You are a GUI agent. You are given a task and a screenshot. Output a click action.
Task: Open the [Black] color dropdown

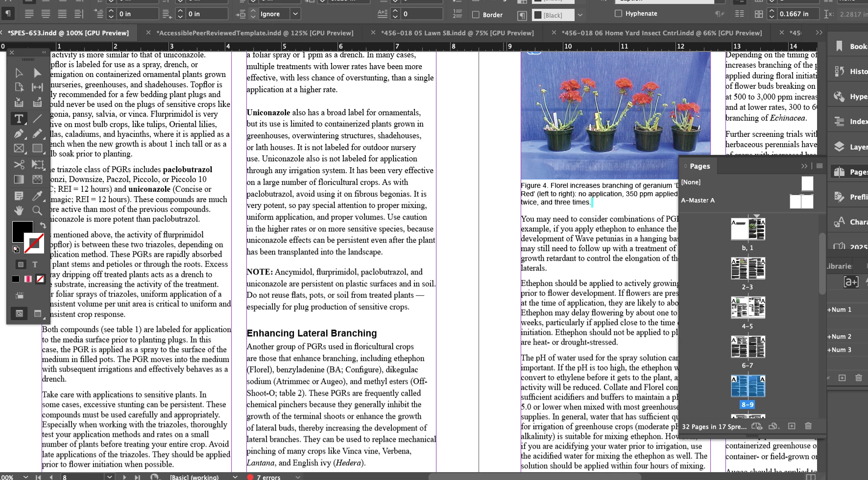point(580,15)
